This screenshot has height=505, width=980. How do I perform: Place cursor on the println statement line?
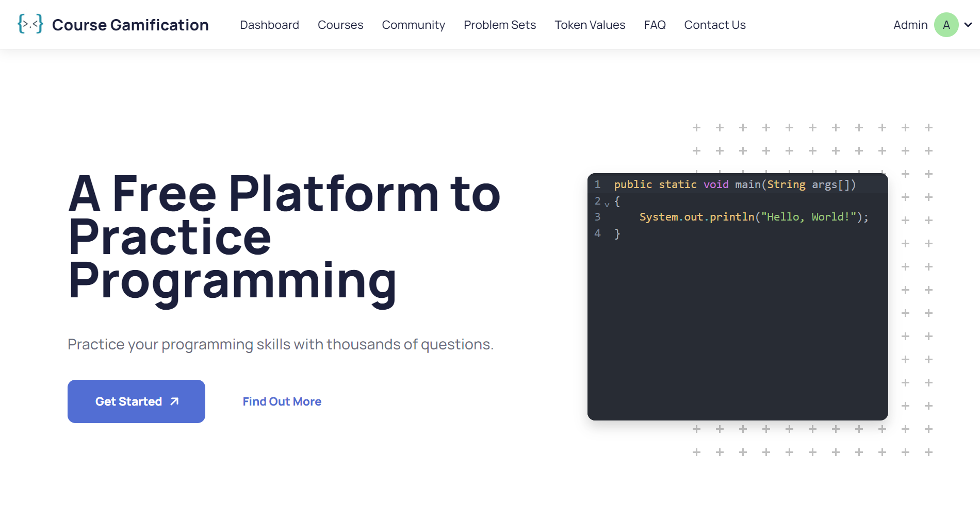click(753, 217)
